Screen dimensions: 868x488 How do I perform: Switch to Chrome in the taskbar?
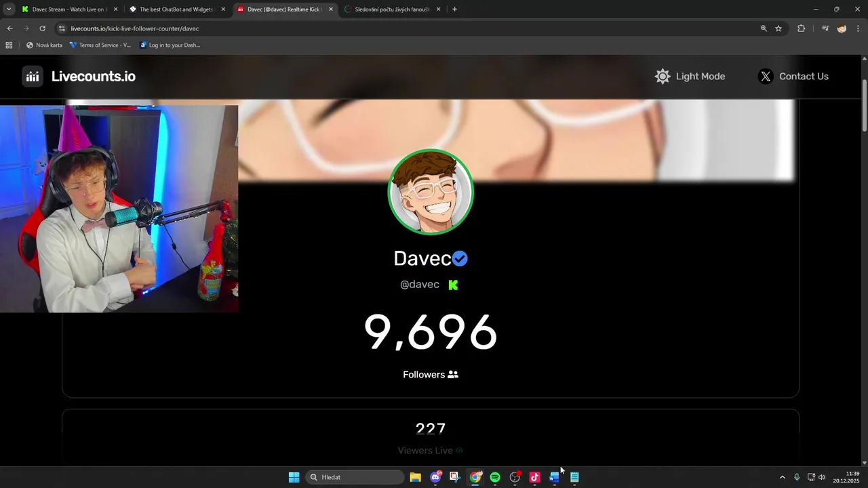pos(475,477)
